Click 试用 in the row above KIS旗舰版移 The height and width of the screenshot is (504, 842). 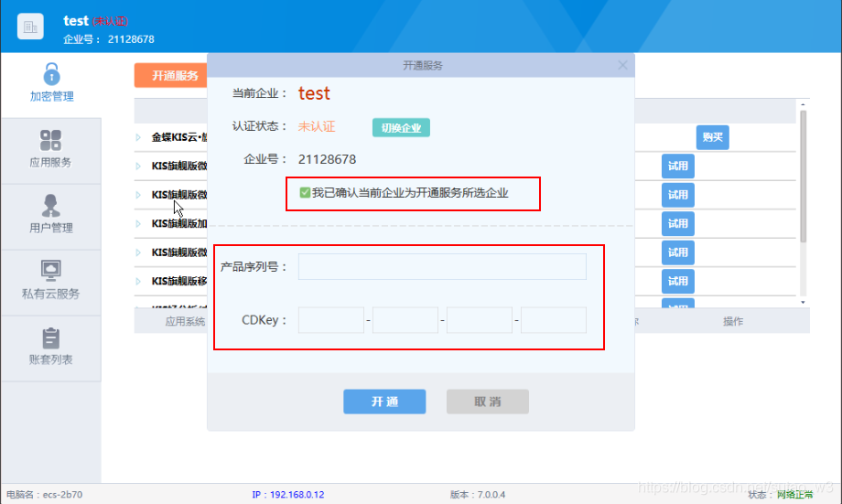tap(677, 252)
